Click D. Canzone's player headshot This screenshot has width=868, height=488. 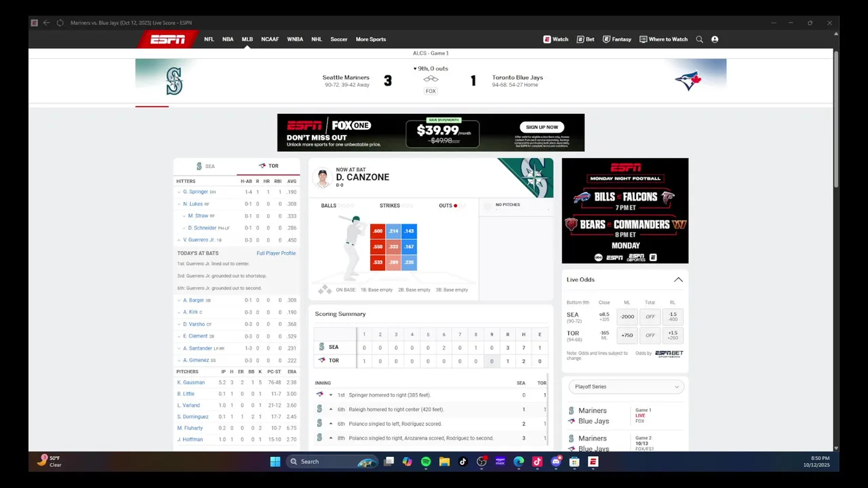pyautogui.click(x=323, y=178)
